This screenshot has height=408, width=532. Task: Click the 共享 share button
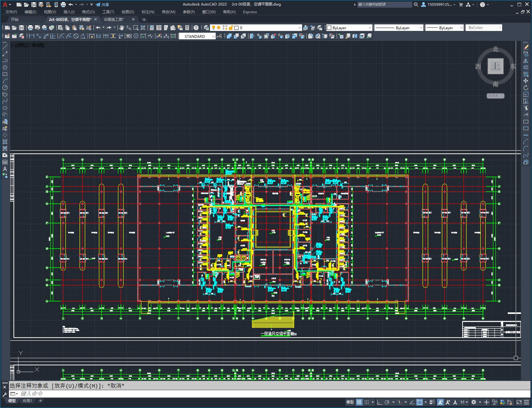(x=102, y=4)
